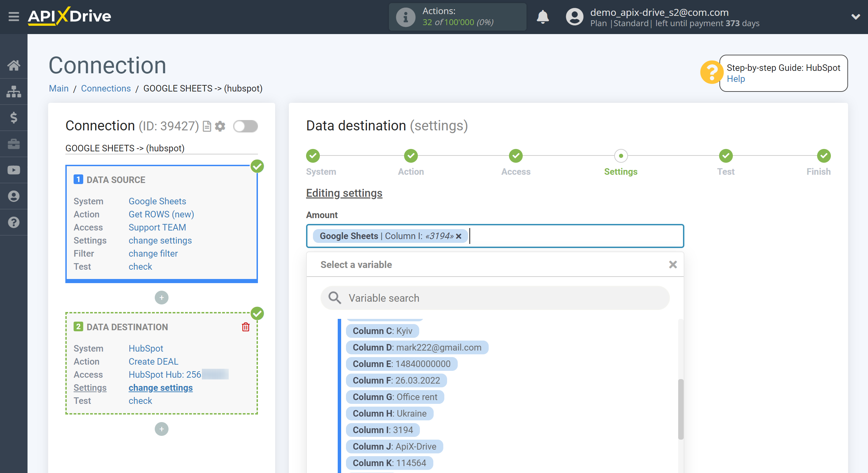Open the connections sitemap sidebar icon
This screenshot has width=868, height=473.
tap(14, 92)
